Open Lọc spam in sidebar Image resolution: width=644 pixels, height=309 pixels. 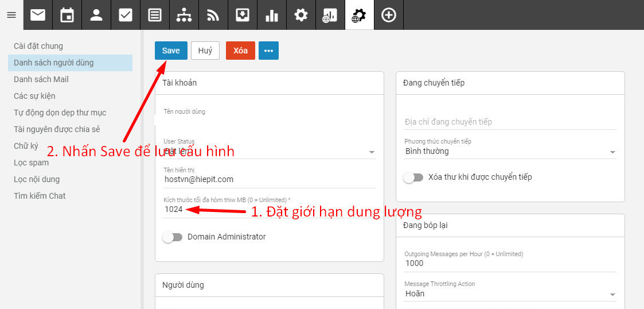coord(31,163)
